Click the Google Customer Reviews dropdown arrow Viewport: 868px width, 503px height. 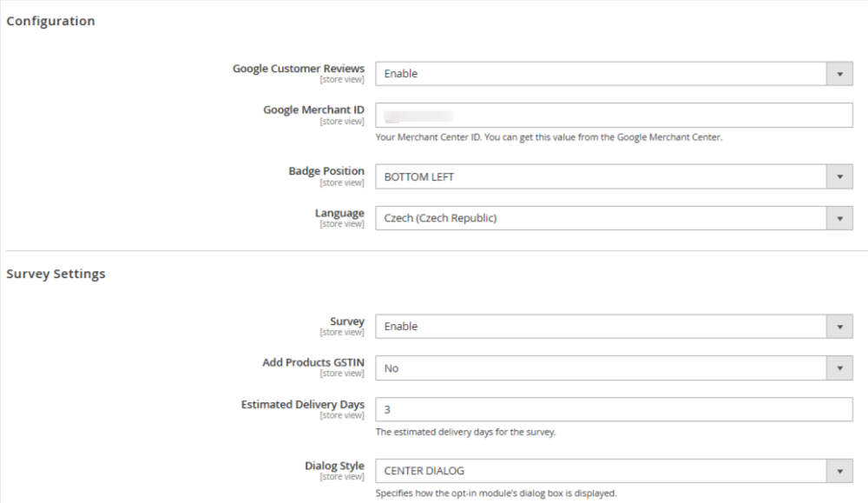coord(839,74)
